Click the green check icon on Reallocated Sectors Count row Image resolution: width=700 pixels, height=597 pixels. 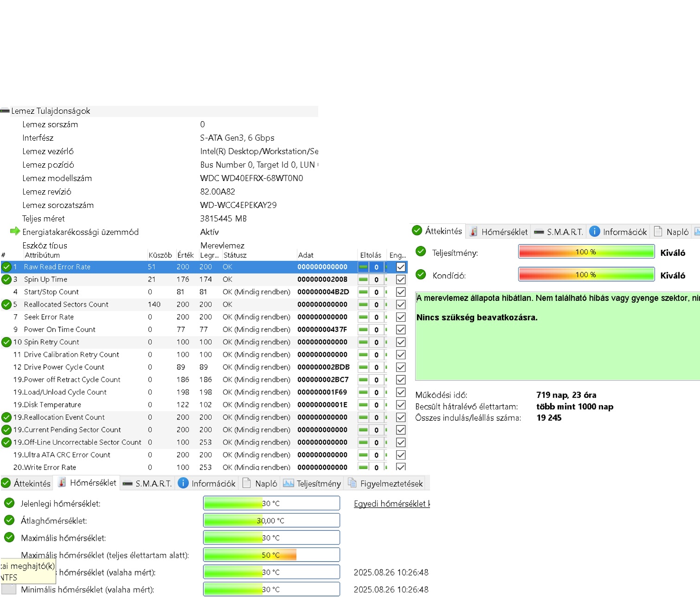6,305
